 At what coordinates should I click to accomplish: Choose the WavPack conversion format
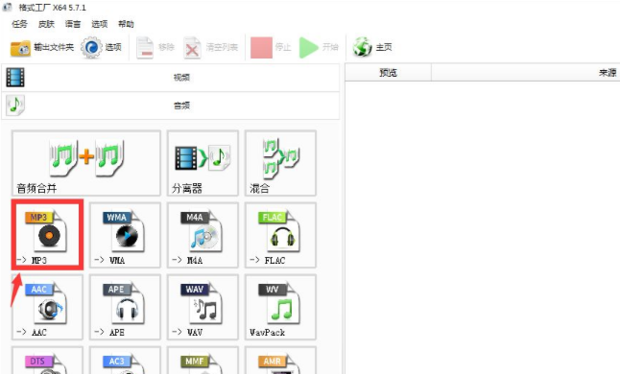[x=280, y=307]
